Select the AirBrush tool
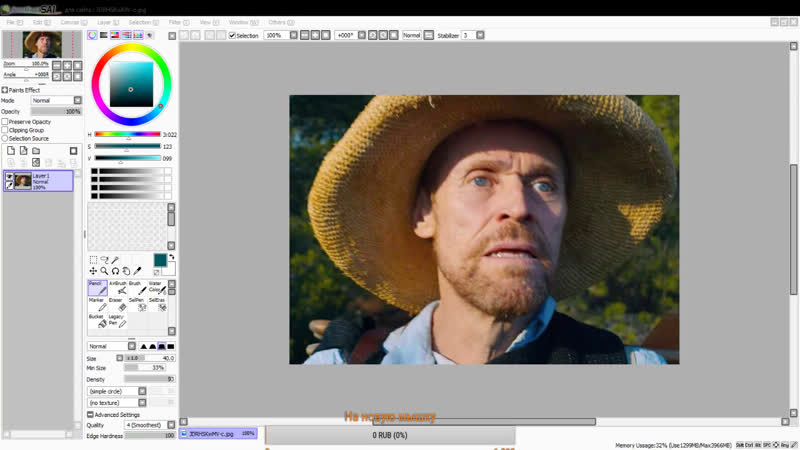 click(118, 288)
